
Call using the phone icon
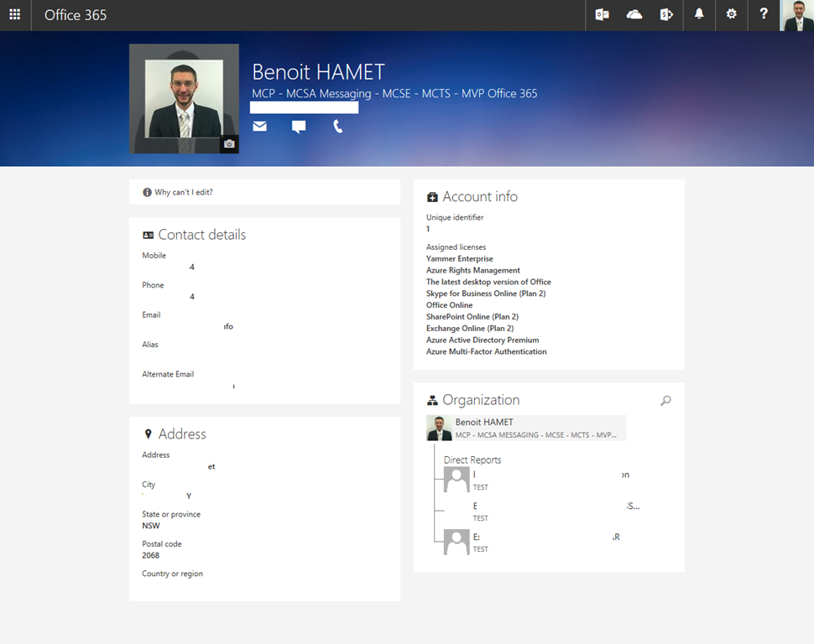click(x=337, y=127)
